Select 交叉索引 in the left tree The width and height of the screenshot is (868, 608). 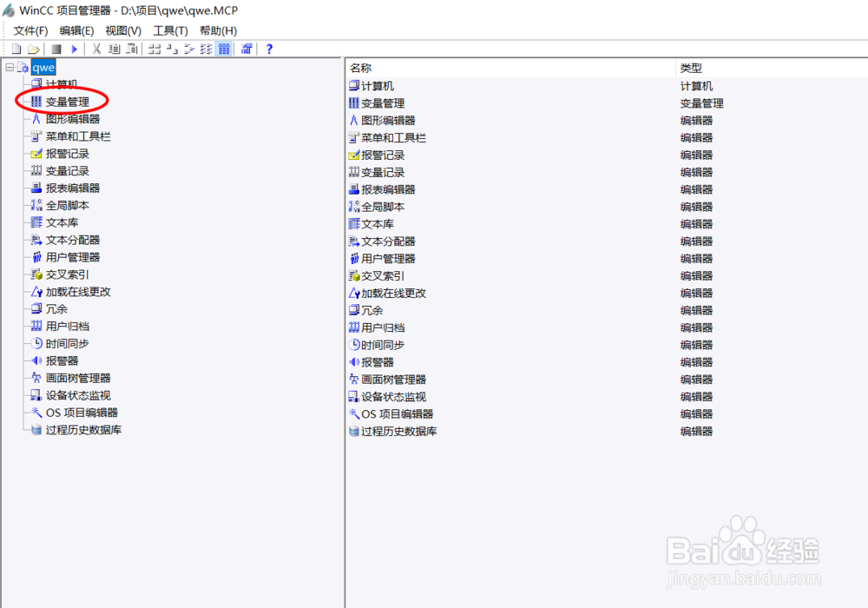coord(67,274)
